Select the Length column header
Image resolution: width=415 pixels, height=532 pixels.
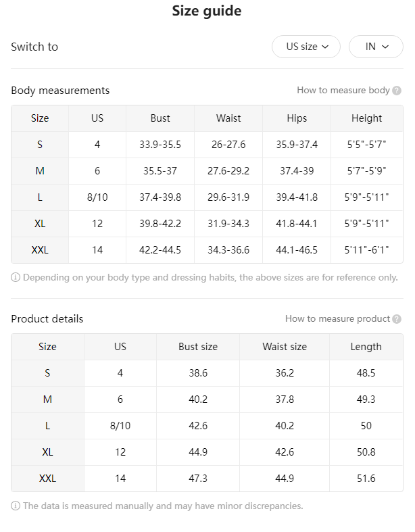(366, 347)
